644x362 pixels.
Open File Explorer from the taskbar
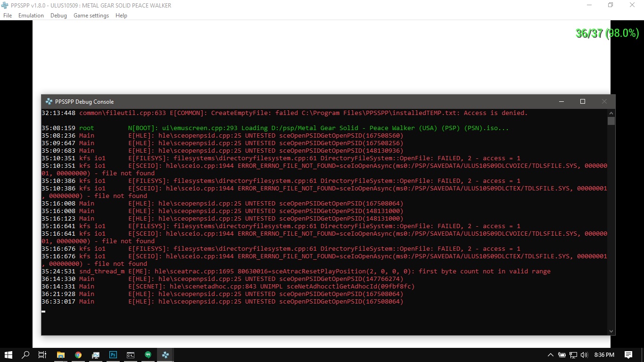61,355
